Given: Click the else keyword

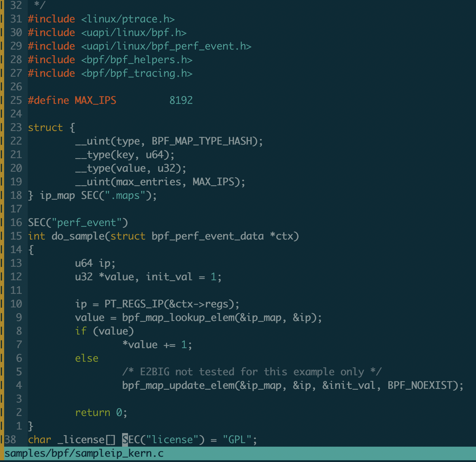Looking at the screenshot, I should (x=87, y=358).
